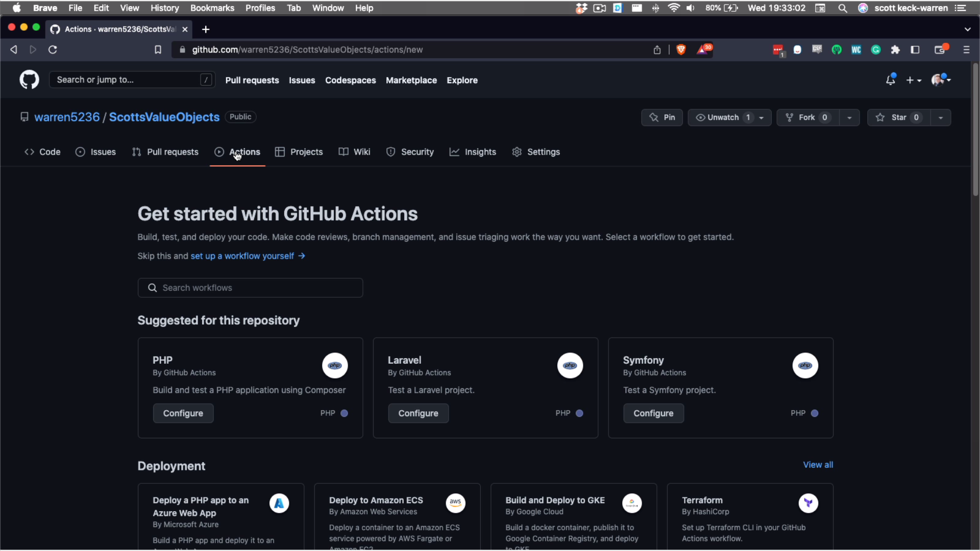Configure the Laravel workflow
This screenshot has width=980, height=551.
(418, 413)
